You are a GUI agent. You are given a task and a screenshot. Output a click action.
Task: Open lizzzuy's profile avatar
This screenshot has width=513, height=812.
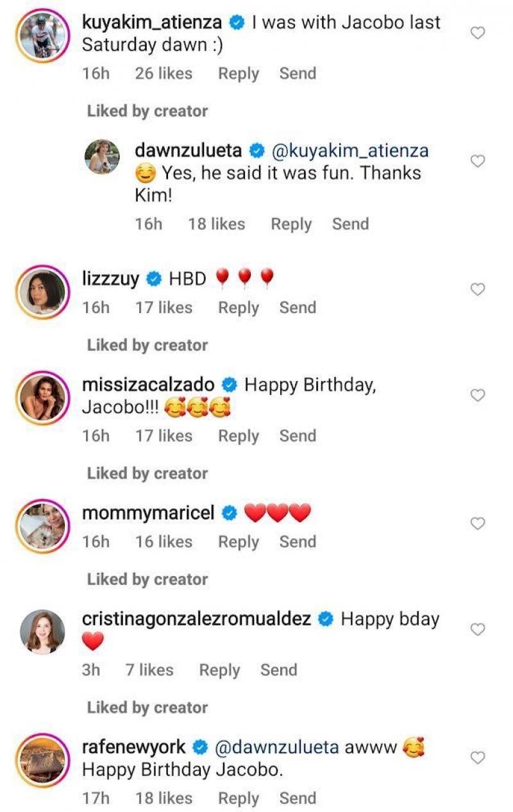coord(42,292)
